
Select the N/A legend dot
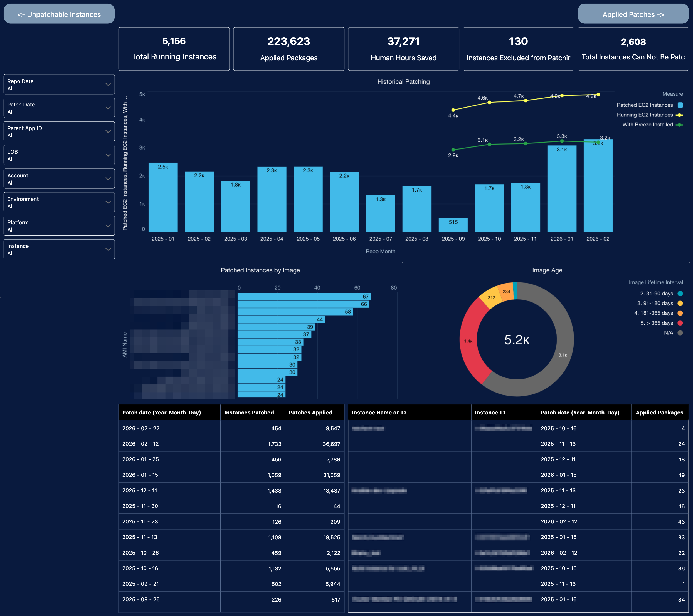680,333
